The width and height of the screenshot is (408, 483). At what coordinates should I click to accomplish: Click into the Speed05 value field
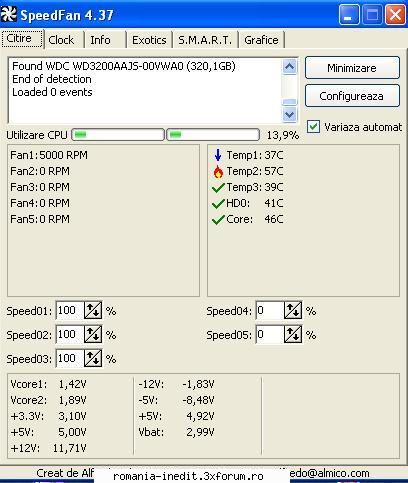(270, 334)
